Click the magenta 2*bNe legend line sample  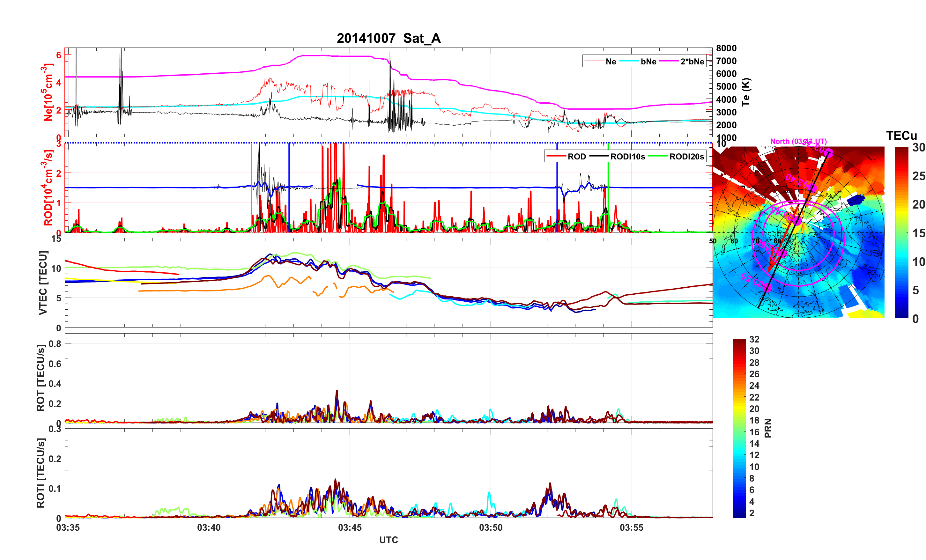click(x=669, y=61)
